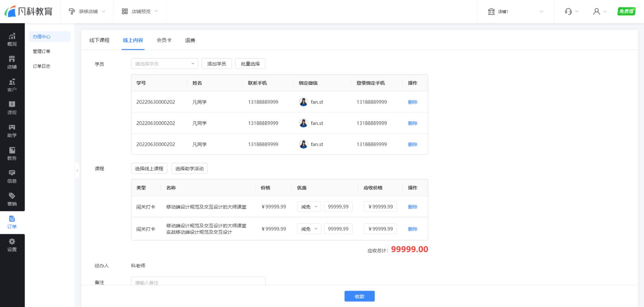
Task: Click the blue 收款 button
Action: pyautogui.click(x=359, y=296)
